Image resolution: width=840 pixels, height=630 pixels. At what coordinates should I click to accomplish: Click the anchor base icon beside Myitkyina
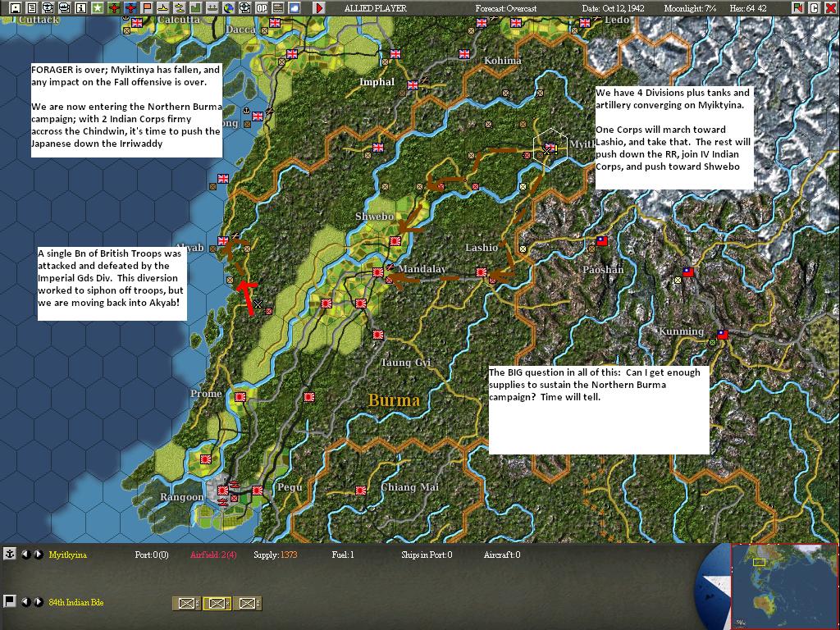pyautogui.click(x=10, y=554)
